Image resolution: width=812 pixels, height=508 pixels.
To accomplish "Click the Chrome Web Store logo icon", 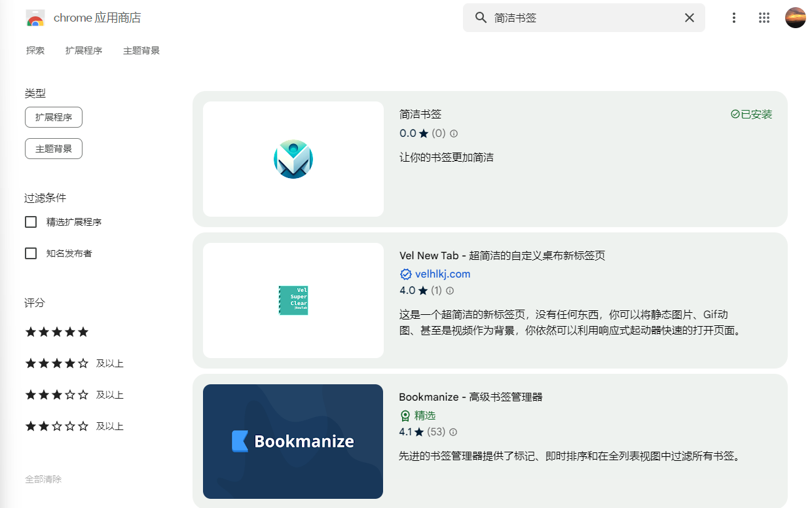I will [x=35, y=18].
